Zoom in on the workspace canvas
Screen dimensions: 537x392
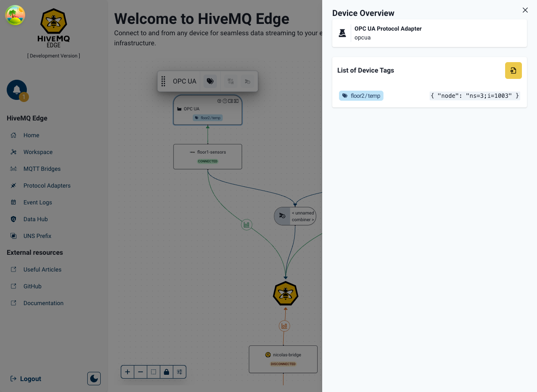[x=128, y=372]
